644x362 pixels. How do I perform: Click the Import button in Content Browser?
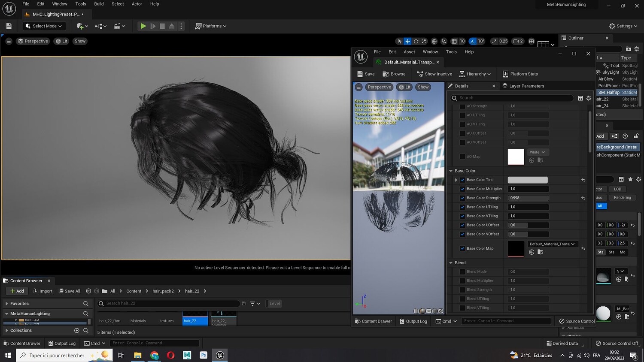(43, 291)
